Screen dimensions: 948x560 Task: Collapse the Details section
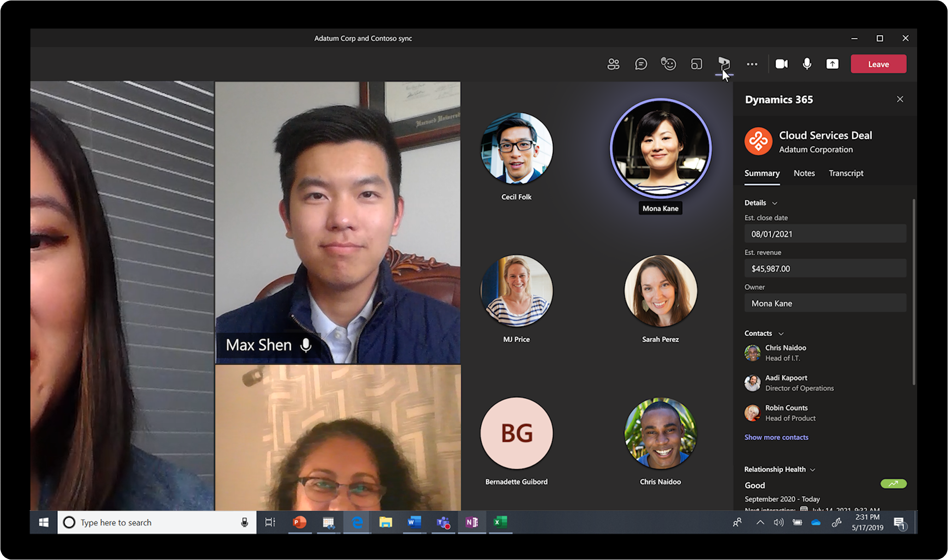tap(774, 203)
